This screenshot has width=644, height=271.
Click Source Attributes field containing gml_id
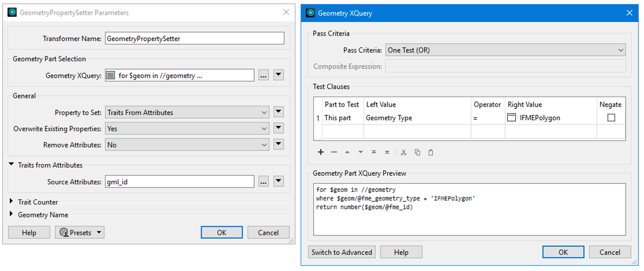(180, 182)
